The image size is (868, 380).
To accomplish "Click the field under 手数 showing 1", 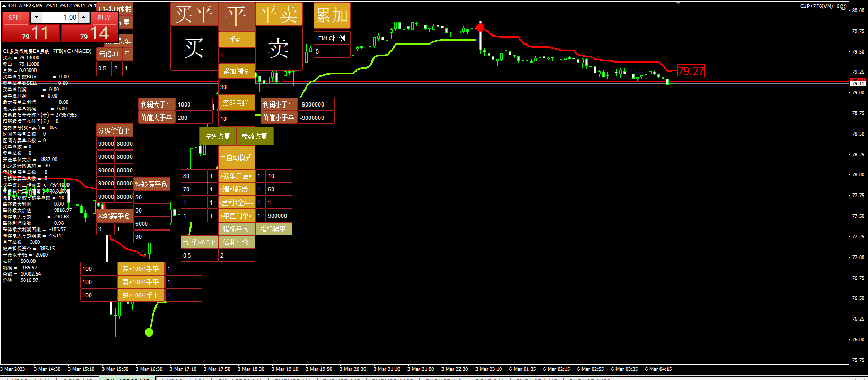I will coord(236,55).
